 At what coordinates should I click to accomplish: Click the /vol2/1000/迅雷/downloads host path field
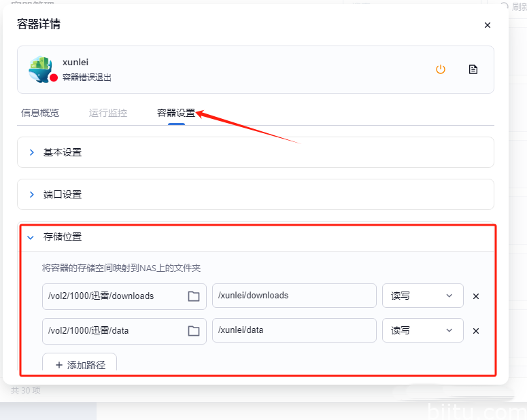point(112,296)
